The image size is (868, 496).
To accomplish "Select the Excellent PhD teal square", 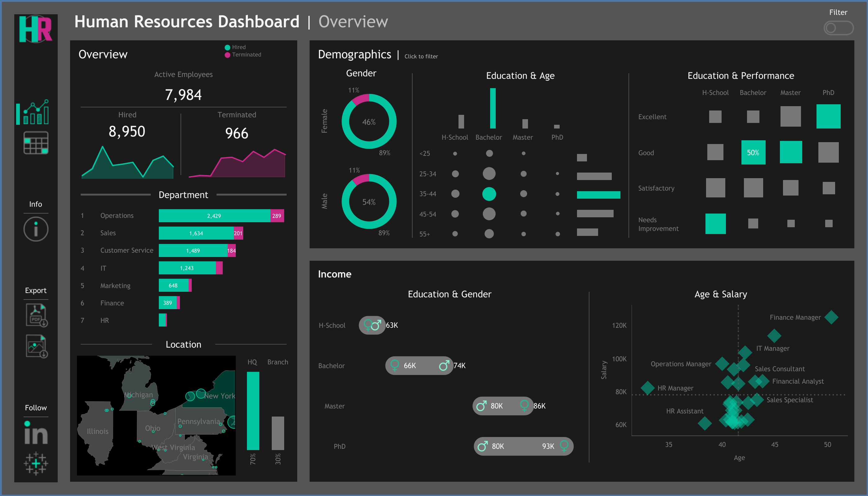I will click(829, 116).
